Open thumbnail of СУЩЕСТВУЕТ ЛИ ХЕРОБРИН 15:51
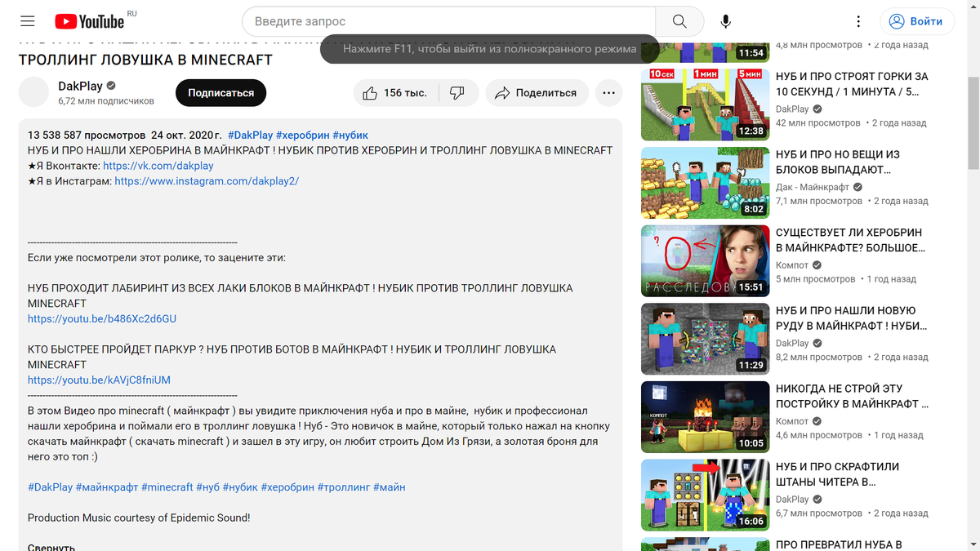The width and height of the screenshot is (980, 551). (x=706, y=260)
